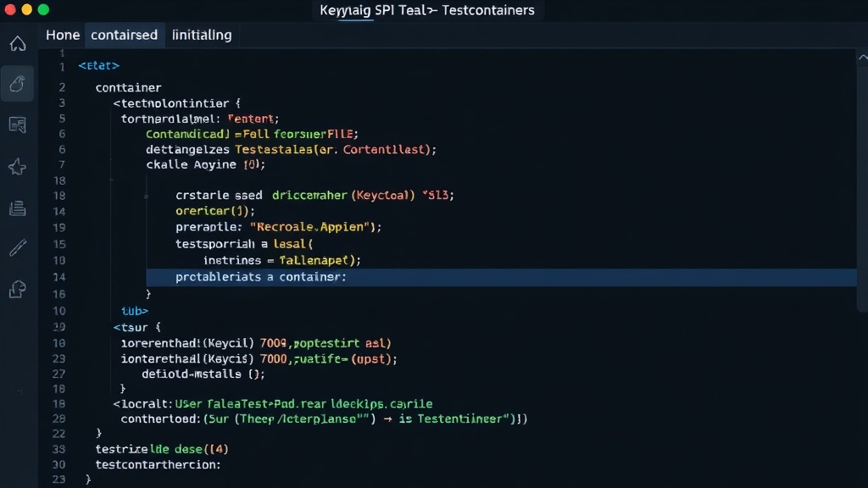
Task: Click the '<tectnplontintier {' line
Action: click(x=177, y=103)
